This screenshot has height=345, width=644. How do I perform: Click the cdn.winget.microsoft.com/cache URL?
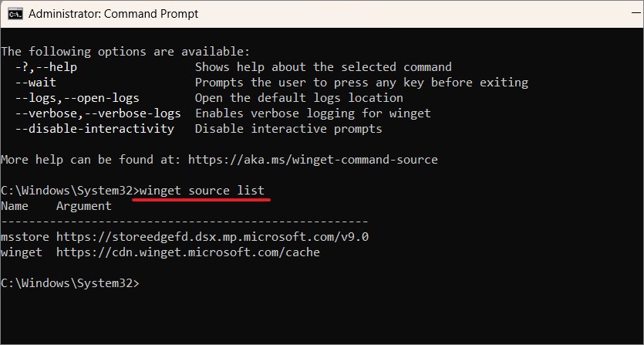coord(187,252)
